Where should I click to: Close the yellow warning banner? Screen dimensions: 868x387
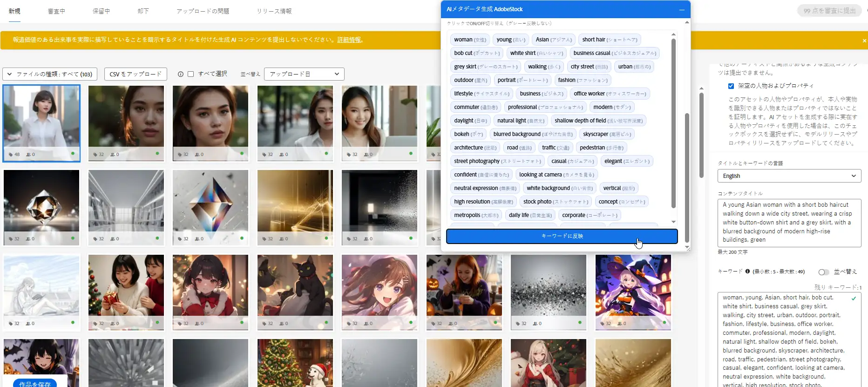[x=864, y=41]
